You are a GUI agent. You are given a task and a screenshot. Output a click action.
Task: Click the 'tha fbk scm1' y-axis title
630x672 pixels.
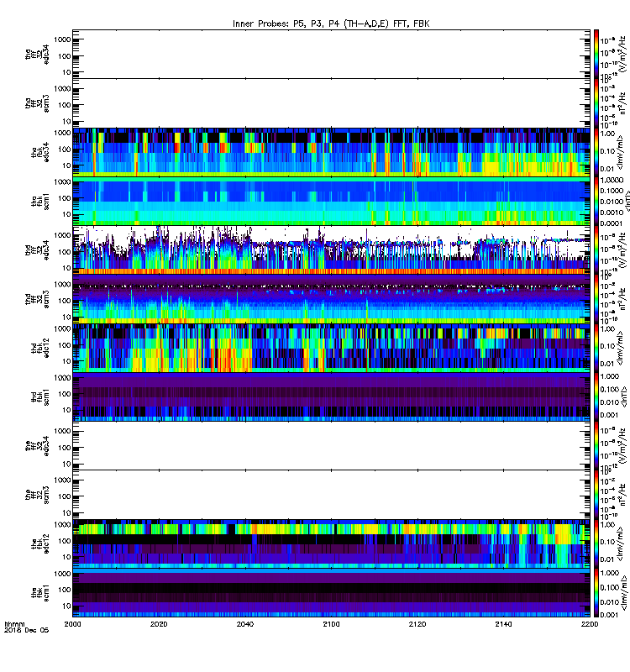39,201
